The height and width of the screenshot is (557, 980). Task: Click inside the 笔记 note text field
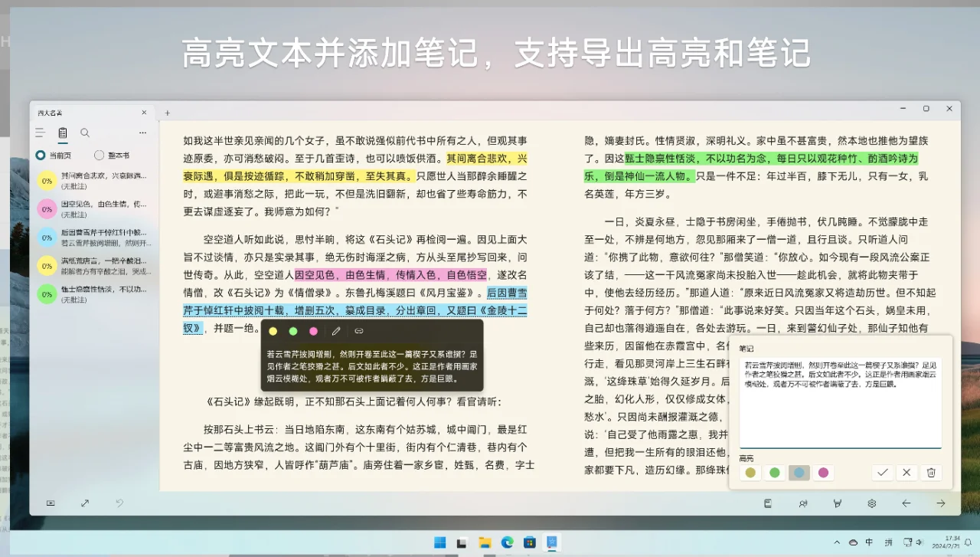[x=841, y=402]
